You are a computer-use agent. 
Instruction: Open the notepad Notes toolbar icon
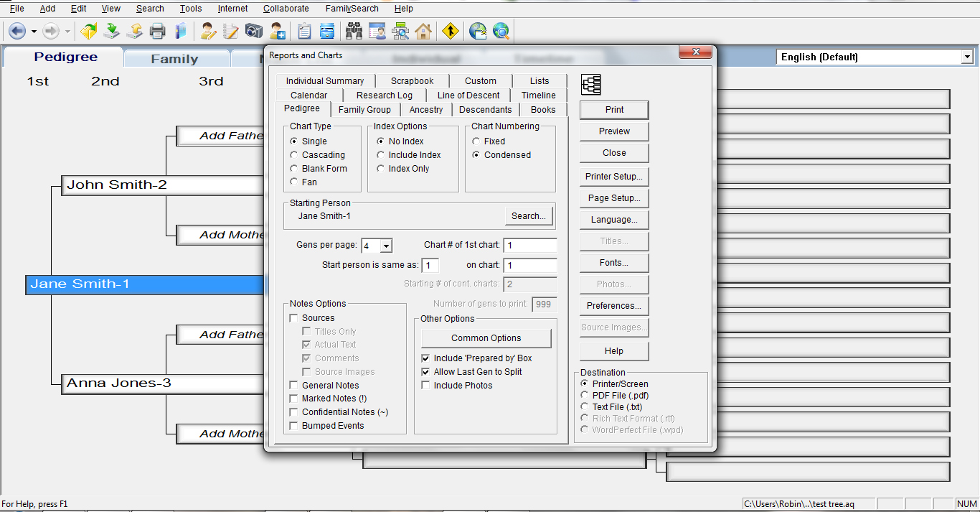229,31
